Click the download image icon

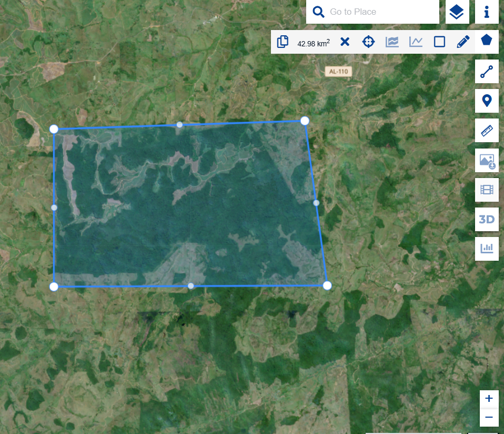click(x=487, y=160)
